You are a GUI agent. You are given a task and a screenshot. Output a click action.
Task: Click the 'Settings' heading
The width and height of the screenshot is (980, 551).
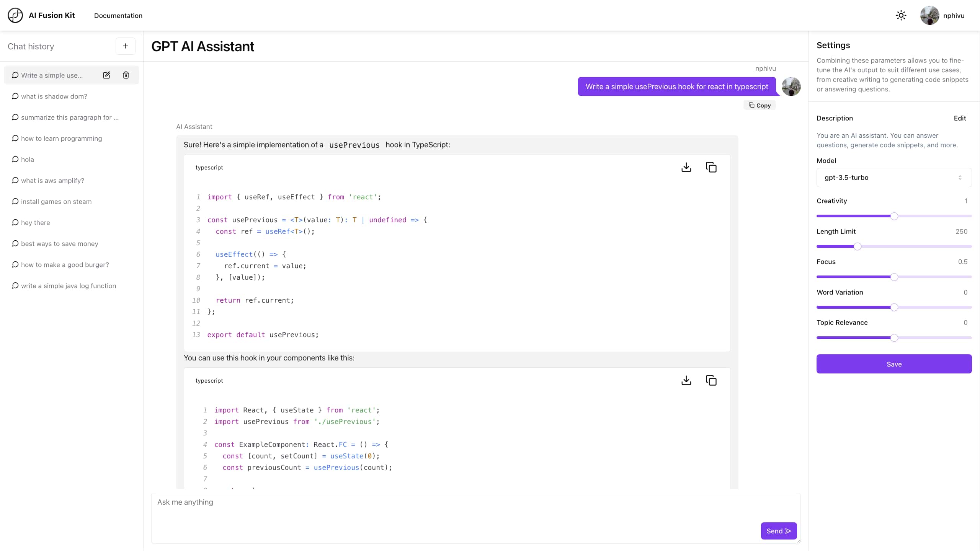[833, 45]
